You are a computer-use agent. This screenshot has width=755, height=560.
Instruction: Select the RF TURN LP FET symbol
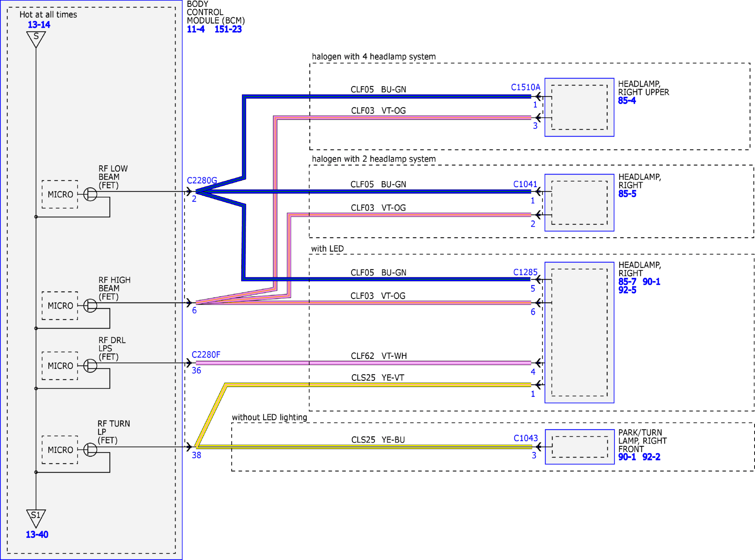(90, 449)
